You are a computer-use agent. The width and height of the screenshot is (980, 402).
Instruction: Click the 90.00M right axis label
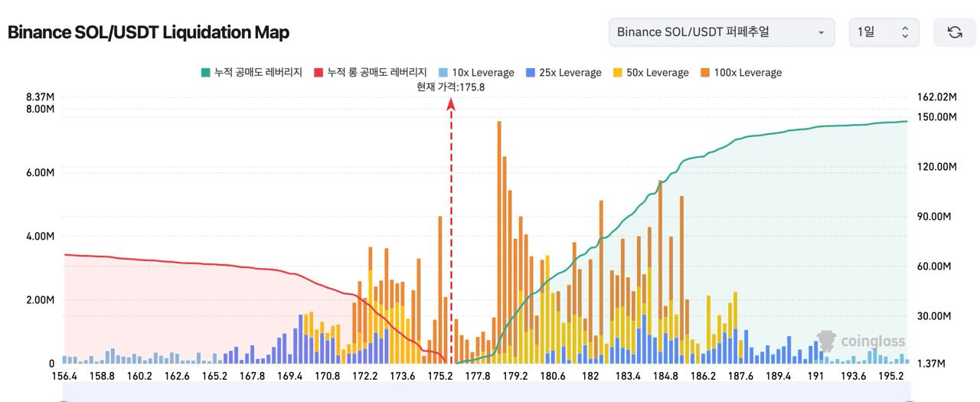point(934,216)
